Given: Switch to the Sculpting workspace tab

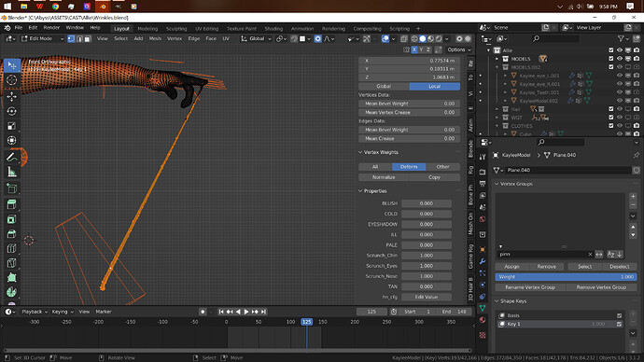Looking at the screenshot, I should (176, 29).
